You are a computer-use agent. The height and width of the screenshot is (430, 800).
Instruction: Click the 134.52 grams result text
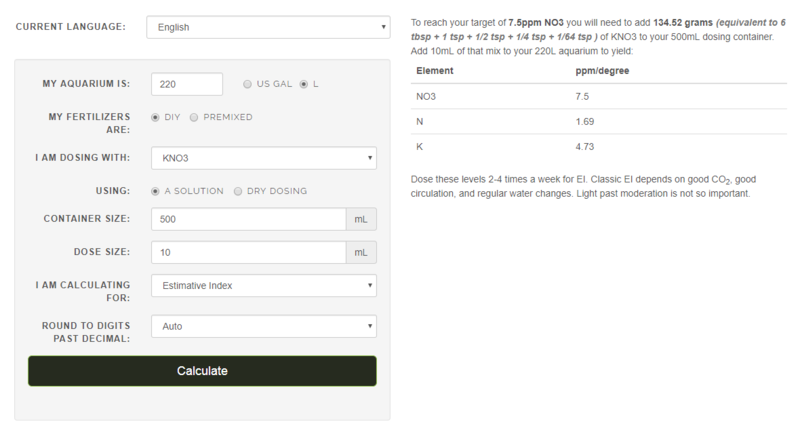683,22
